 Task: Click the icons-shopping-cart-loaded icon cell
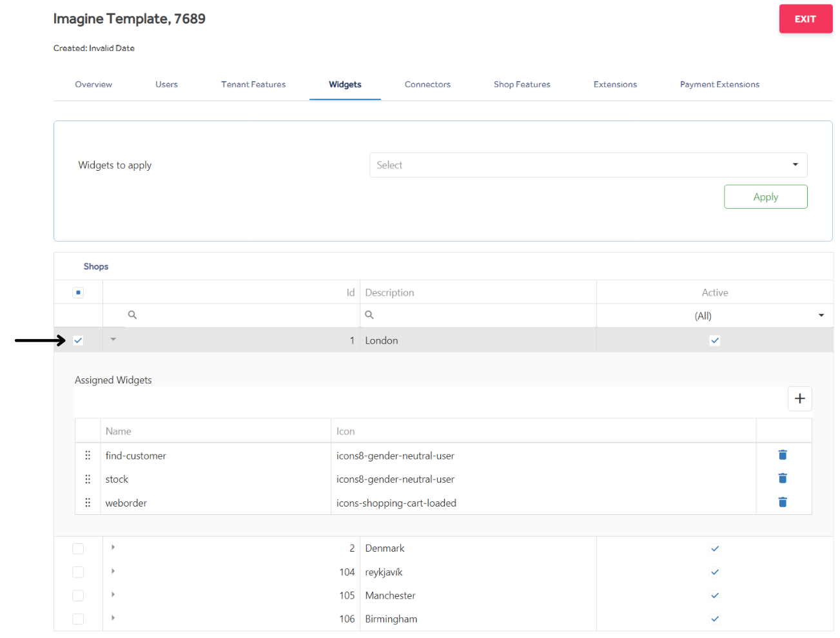coord(543,503)
